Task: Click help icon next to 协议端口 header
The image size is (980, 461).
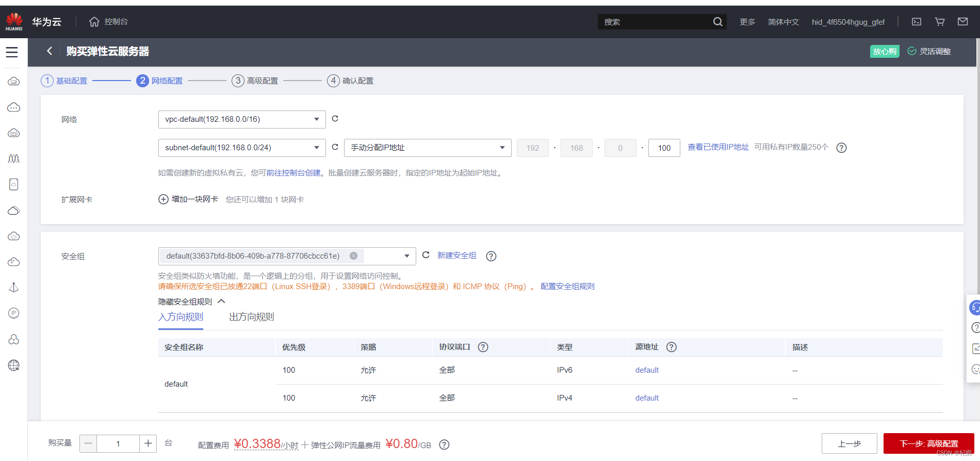Action: (x=483, y=347)
